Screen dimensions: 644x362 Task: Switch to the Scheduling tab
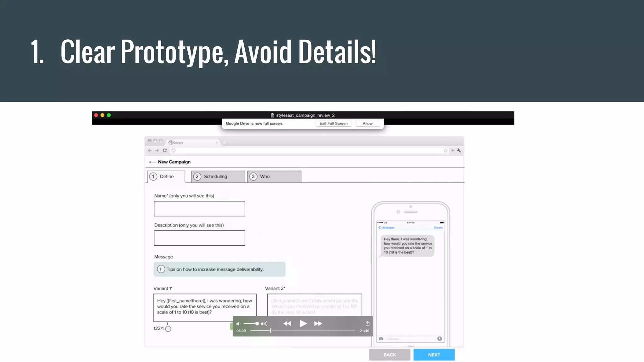[x=218, y=177]
